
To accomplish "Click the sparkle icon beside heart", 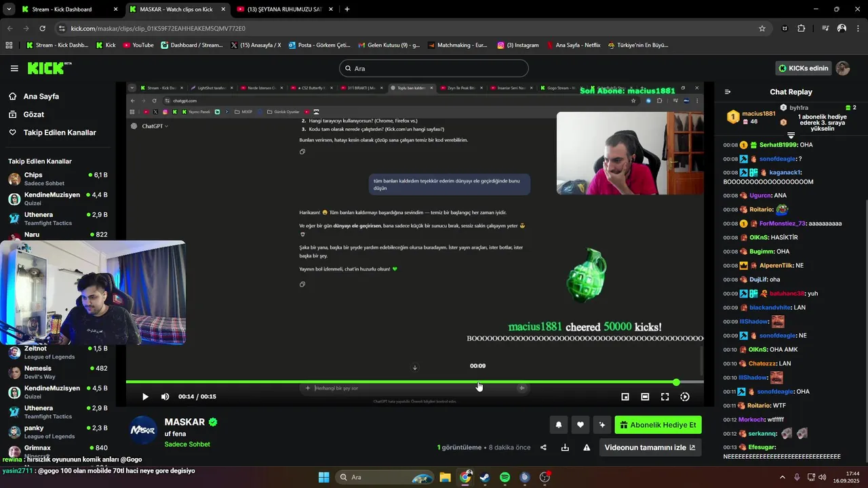I will tap(601, 425).
